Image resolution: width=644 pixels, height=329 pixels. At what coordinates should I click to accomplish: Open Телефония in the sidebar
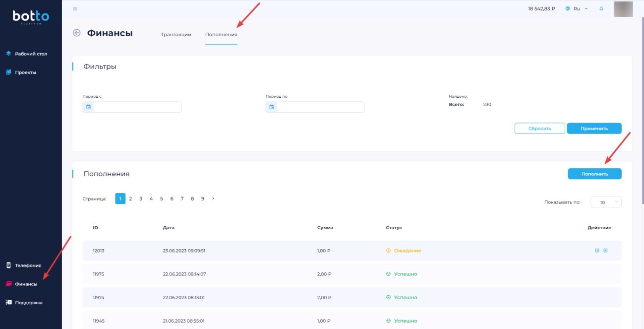click(x=28, y=265)
